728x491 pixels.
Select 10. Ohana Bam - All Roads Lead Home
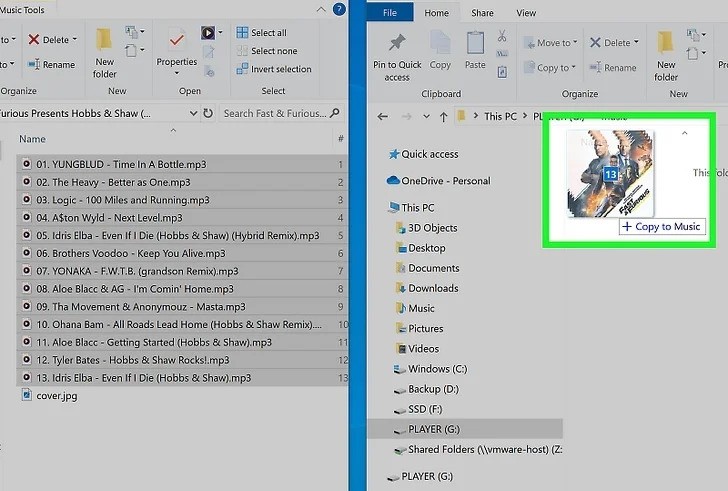coord(182,324)
